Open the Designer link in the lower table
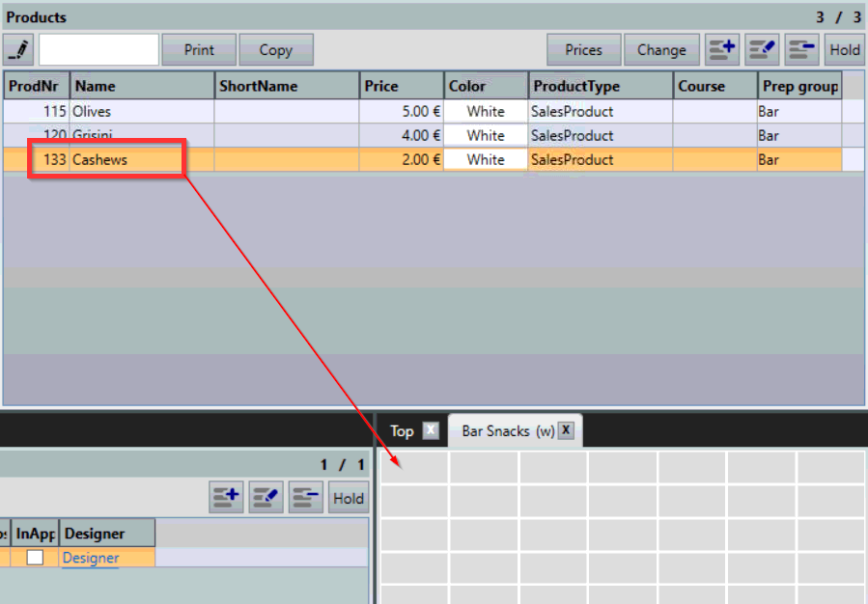This screenshot has width=868, height=604. [89, 558]
